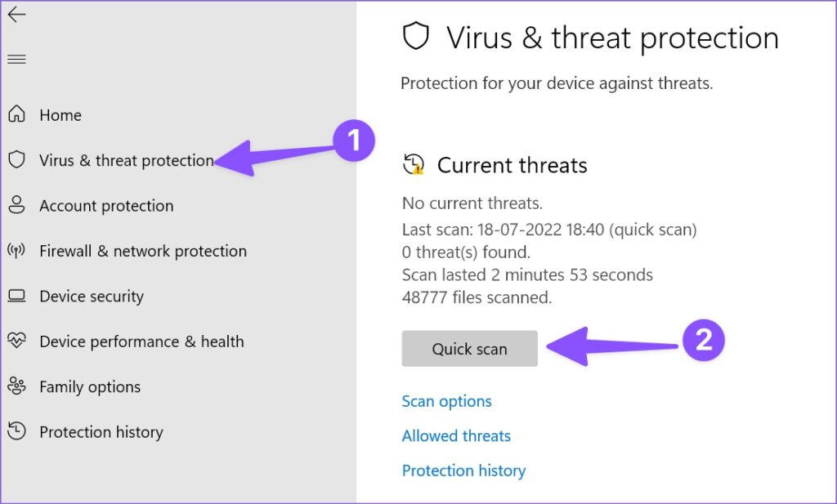Open the hamburger navigation menu
This screenshot has height=504, width=837.
(x=16, y=58)
